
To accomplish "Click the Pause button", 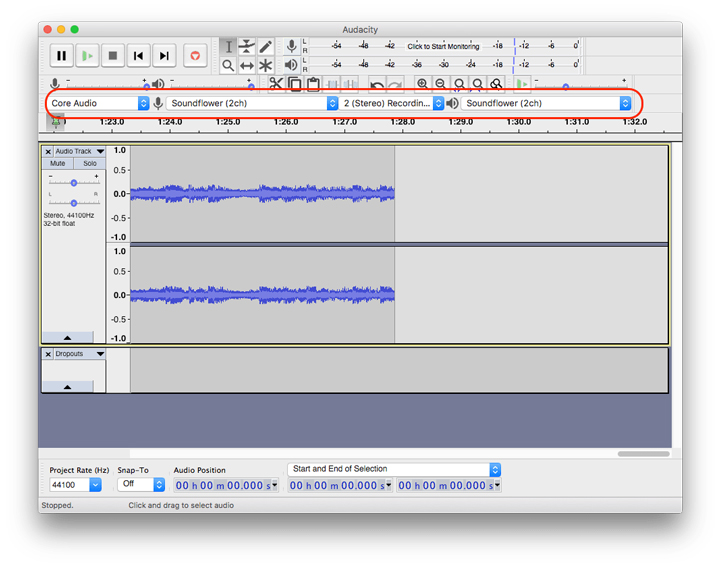I will (x=62, y=57).
